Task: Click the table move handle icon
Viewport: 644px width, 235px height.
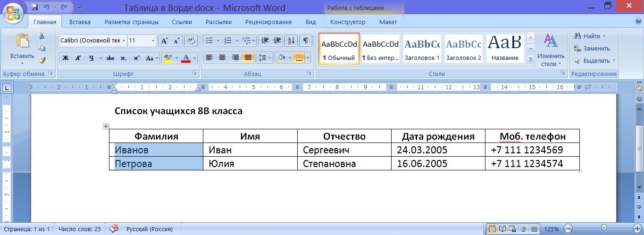Action: [x=106, y=126]
